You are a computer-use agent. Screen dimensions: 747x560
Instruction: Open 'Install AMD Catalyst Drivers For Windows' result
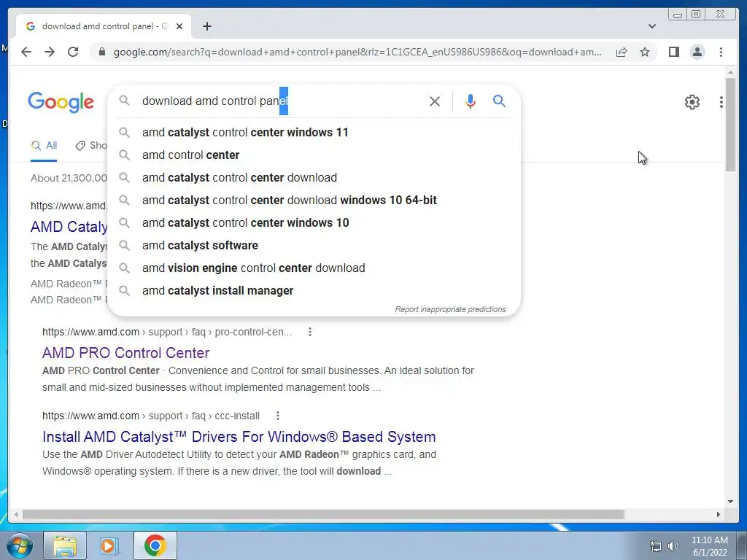tap(239, 437)
